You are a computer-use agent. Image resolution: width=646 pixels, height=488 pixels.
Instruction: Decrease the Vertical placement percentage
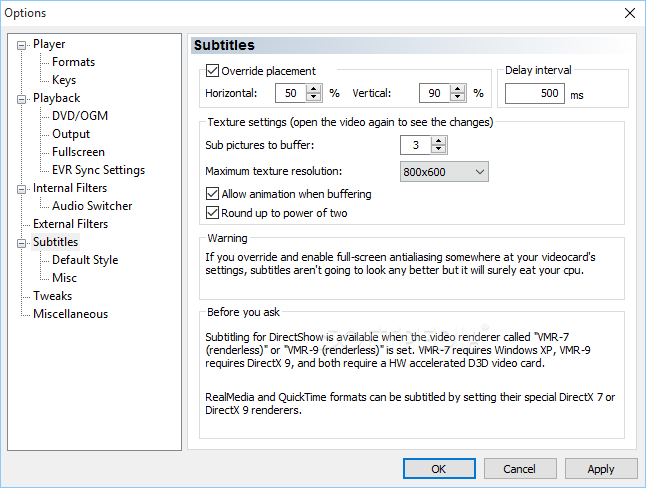[459, 97]
